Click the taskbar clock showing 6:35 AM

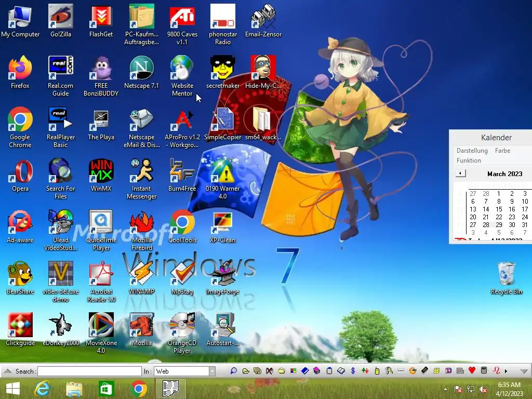[x=509, y=389]
